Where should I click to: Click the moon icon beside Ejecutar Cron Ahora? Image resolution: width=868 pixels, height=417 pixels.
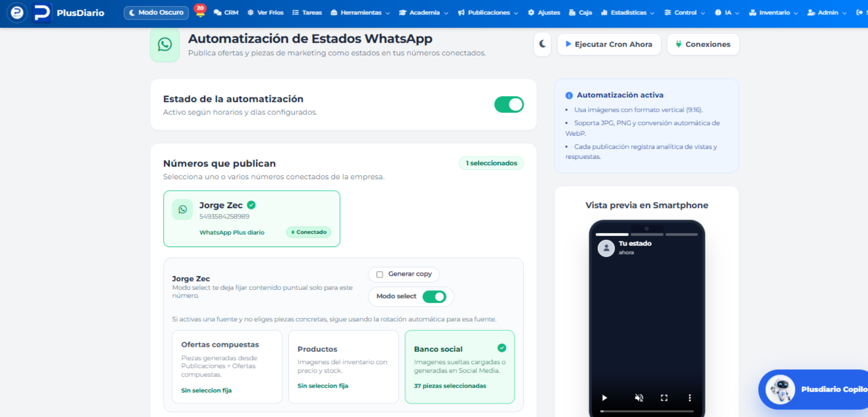click(542, 44)
